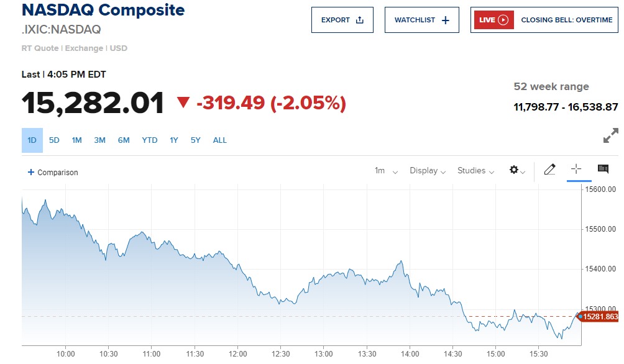Expand the Display dropdown
The width and height of the screenshot is (624, 364).
(x=428, y=171)
